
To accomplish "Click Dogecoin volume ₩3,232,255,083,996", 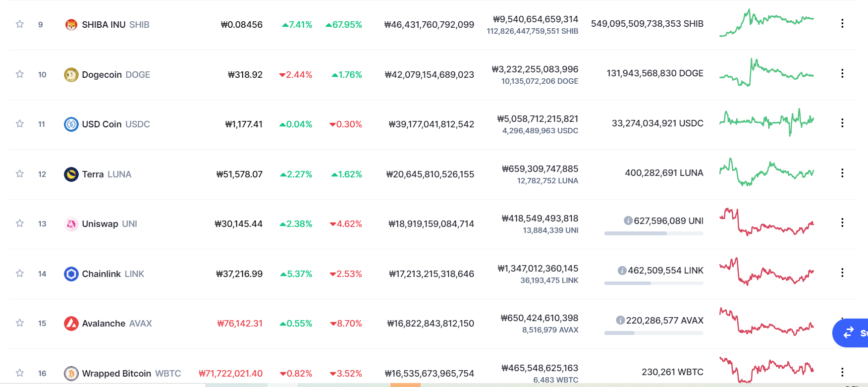I will [x=535, y=69].
